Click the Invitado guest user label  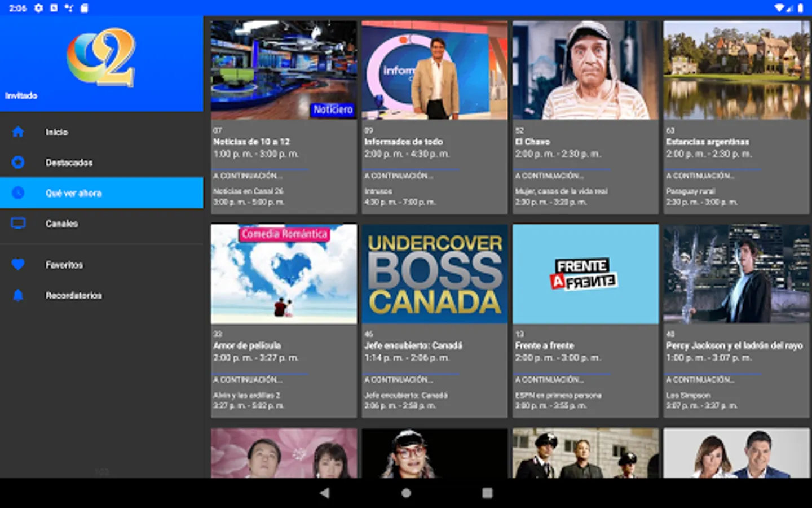point(21,95)
